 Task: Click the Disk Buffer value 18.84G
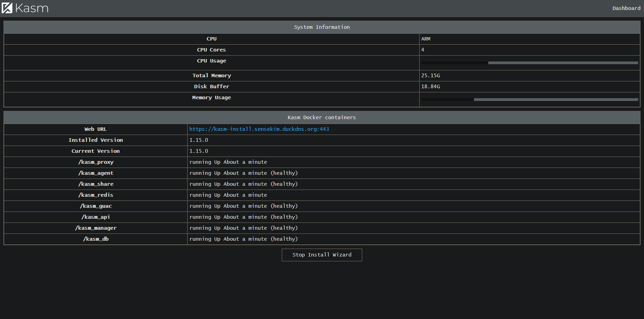431,87
